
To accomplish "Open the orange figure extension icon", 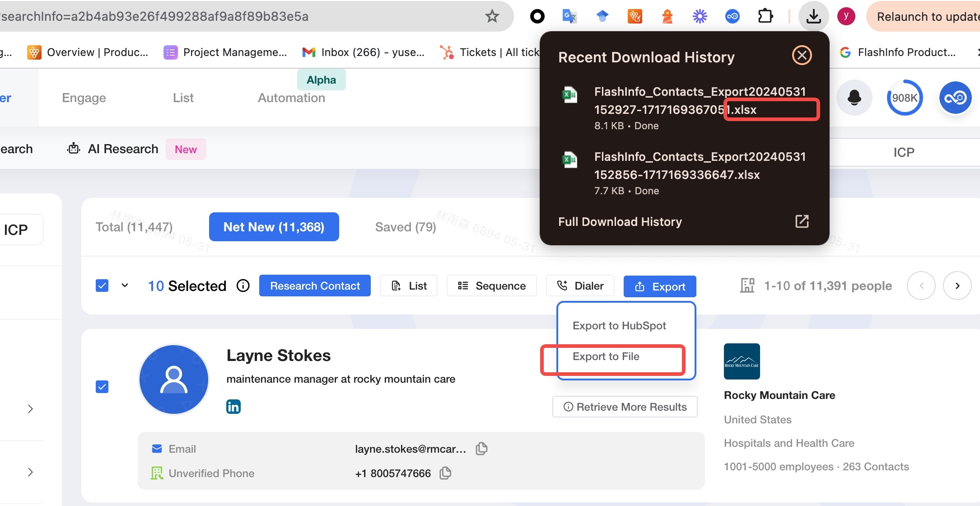I will click(x=667, y=16).
